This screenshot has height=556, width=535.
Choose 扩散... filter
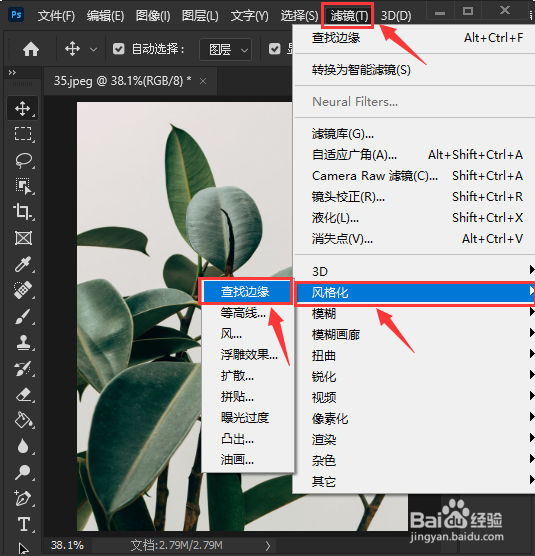coord(248,376)
